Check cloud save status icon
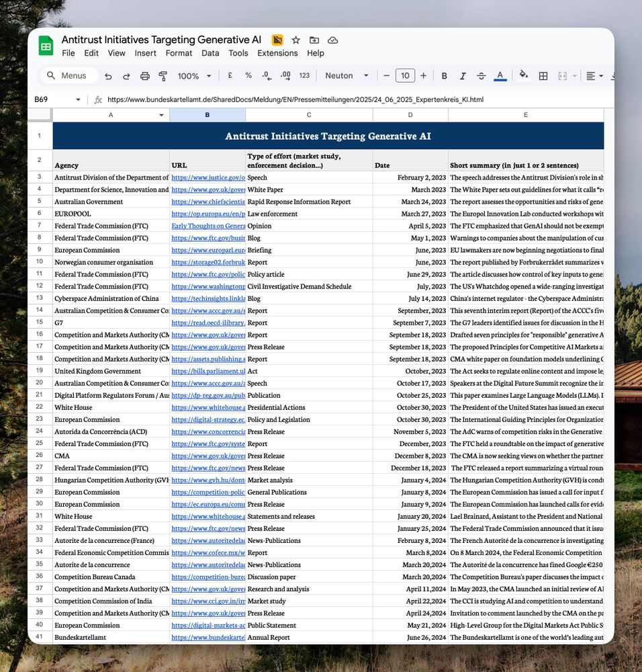Image resolution: width=642 pixels, height=672 pixels. [x=333, y=40]
